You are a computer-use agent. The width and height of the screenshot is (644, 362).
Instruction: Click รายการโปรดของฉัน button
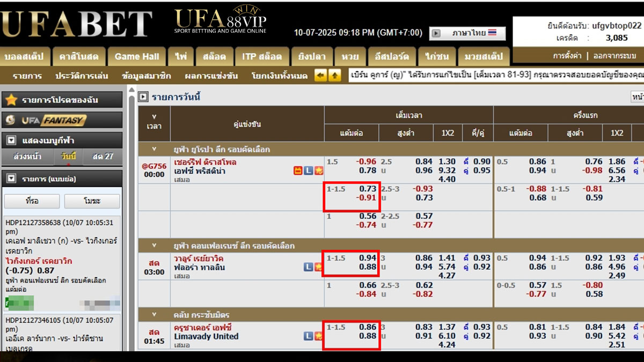[62, 100]
